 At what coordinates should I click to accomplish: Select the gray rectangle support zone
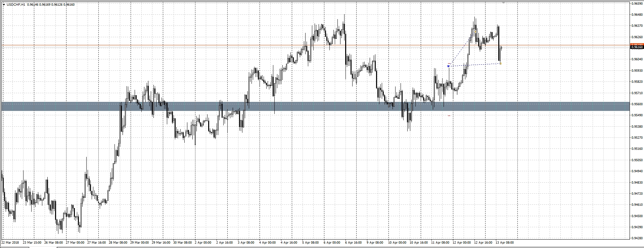(315, 106)
